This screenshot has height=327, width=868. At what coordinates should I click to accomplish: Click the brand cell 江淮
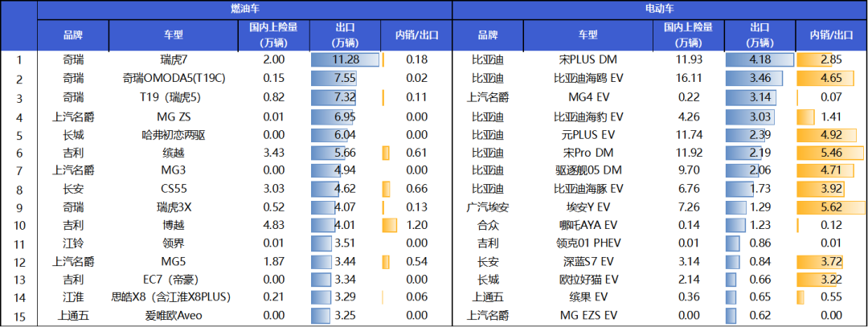click(x=73, y=297)
